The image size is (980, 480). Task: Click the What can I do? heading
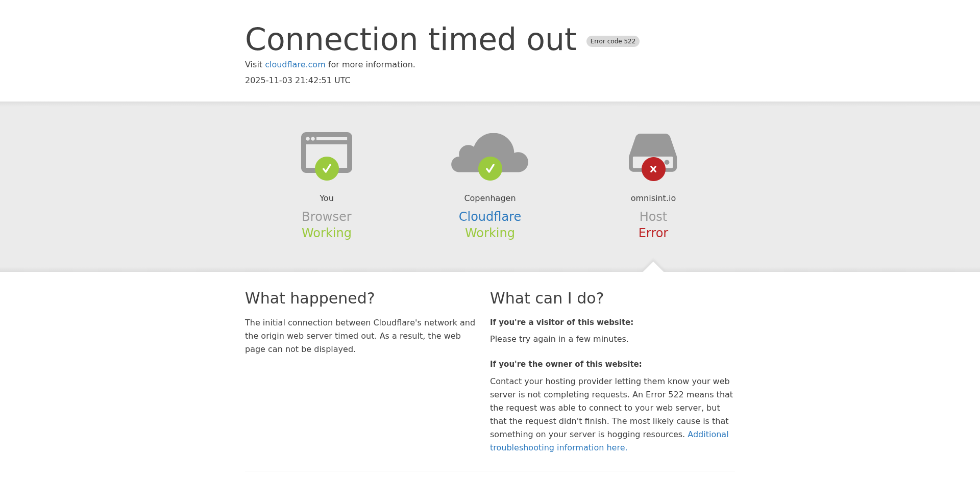tap(547, 298)
